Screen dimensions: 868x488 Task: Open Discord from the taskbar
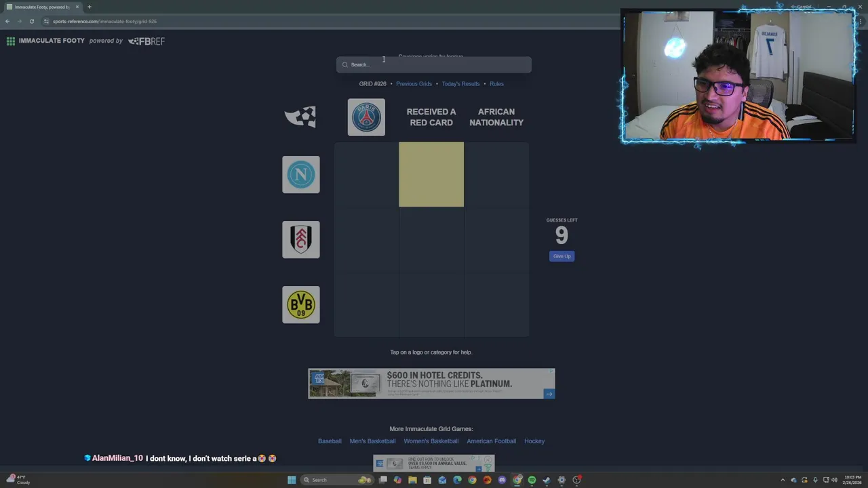pyautogui.click(x=502, y=480)
